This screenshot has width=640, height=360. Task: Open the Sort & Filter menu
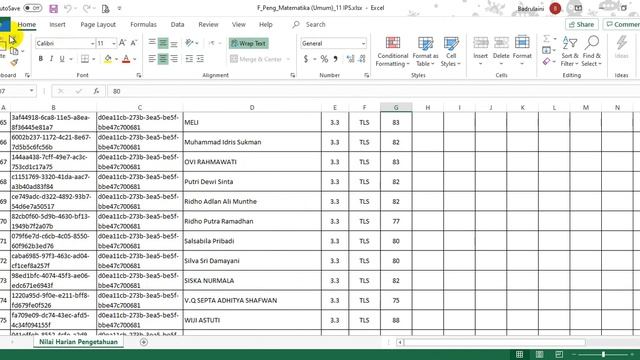570,52
